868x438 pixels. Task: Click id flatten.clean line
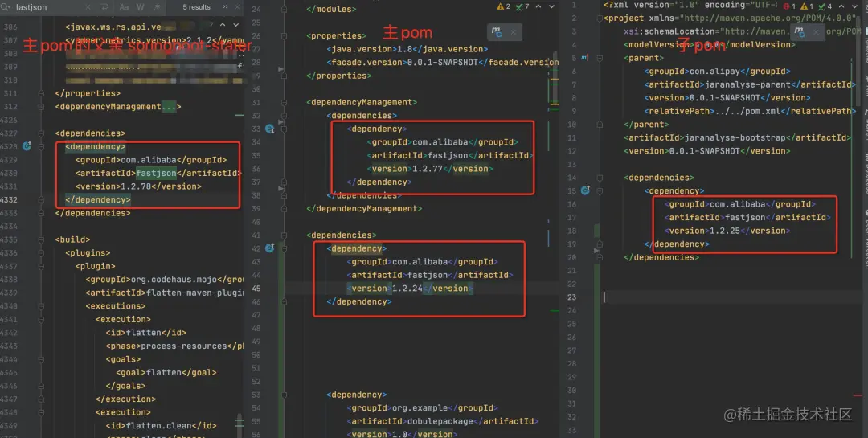pos(161,426)
